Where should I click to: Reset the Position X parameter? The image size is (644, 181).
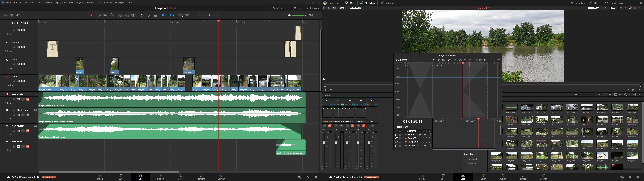point(430,142)
